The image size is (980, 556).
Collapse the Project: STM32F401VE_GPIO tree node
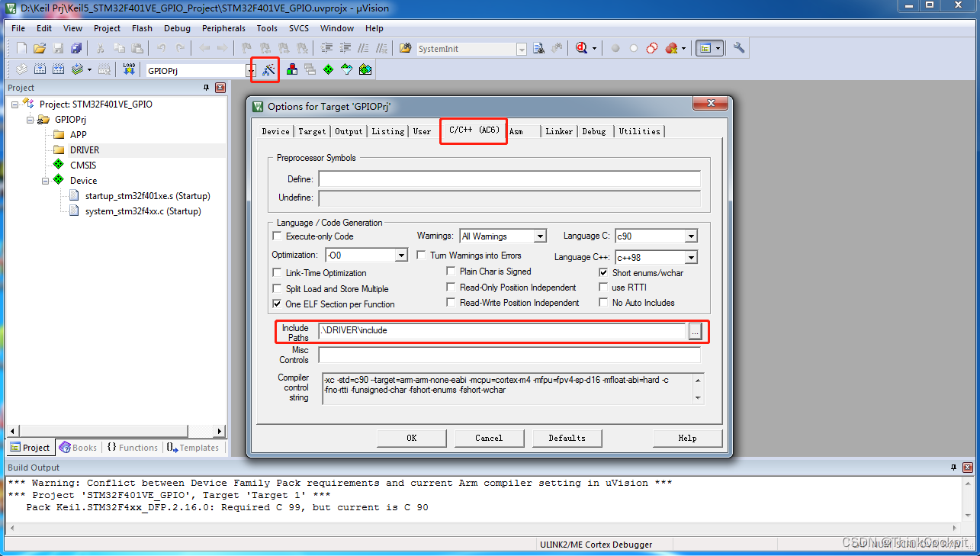click(x=14, y=104)
